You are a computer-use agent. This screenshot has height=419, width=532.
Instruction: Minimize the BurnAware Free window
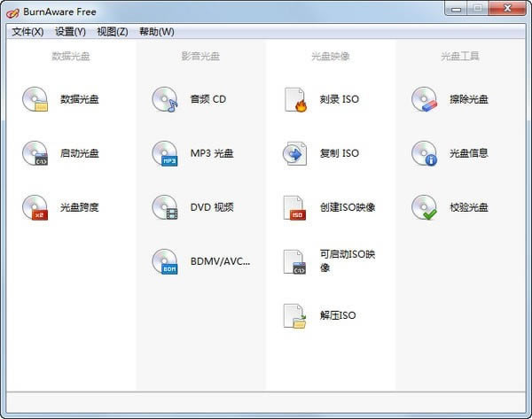point(457,8)
